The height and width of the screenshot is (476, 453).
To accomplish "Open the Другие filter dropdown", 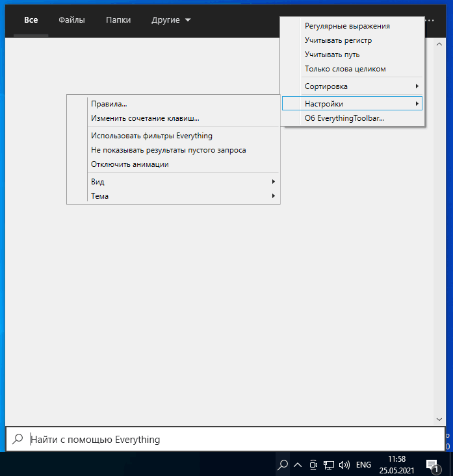I will [x=171, y=20].
